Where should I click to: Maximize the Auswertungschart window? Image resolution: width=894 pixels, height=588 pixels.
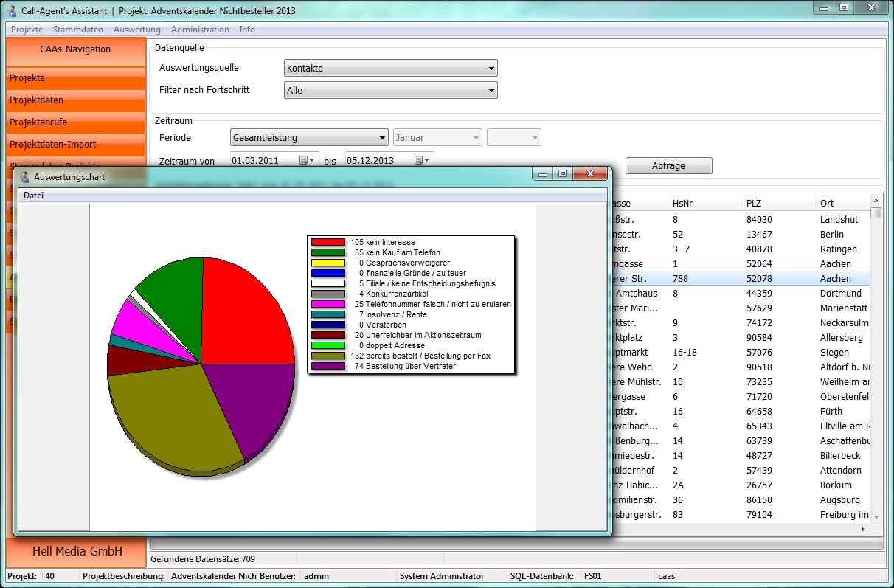(563, 174)
